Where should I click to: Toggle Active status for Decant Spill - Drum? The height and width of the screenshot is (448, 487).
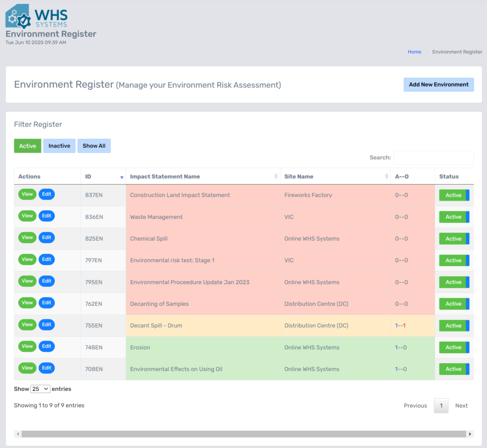tap(454, 326)
